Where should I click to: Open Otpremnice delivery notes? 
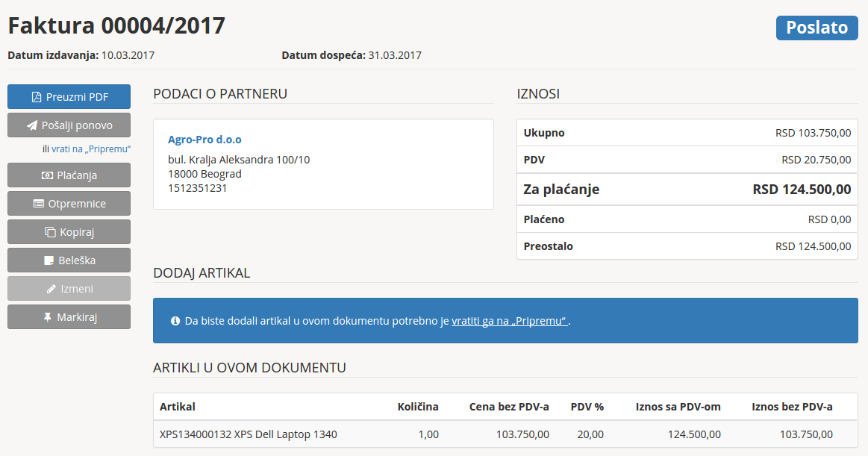[69, 204]
